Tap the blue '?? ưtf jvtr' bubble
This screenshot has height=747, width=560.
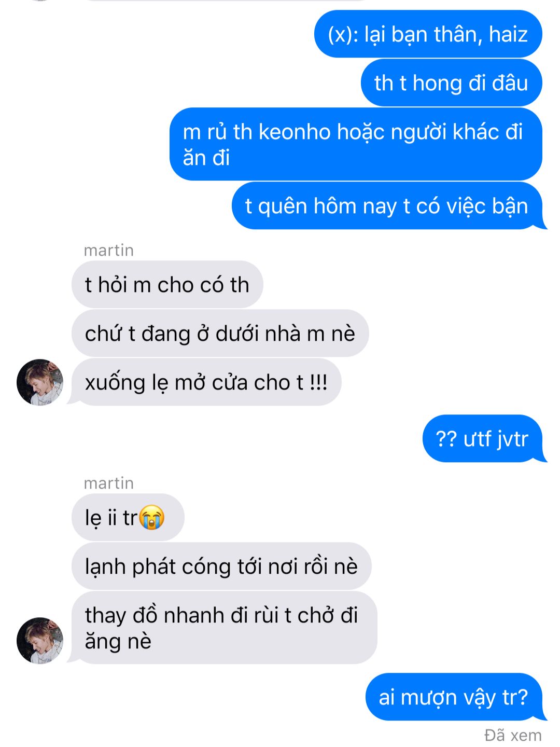(x=483, y=439)
